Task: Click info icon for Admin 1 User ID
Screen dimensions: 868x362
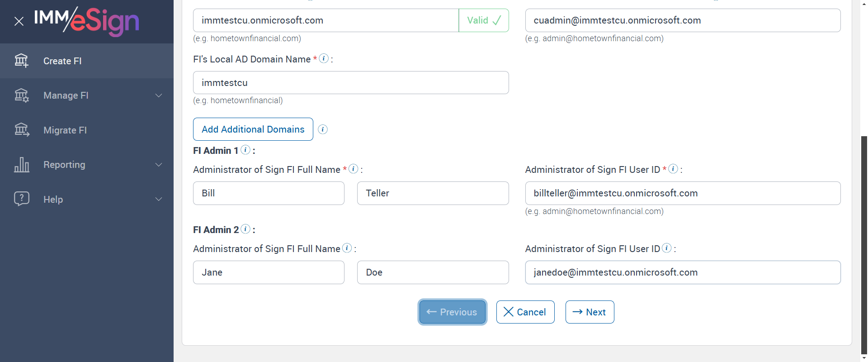Action: pyautogui.click(x=673, y=169)
